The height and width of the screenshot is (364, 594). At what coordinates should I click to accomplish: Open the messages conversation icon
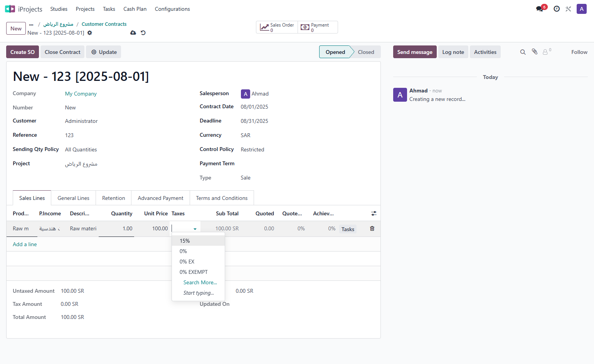[x=540, y=9]
